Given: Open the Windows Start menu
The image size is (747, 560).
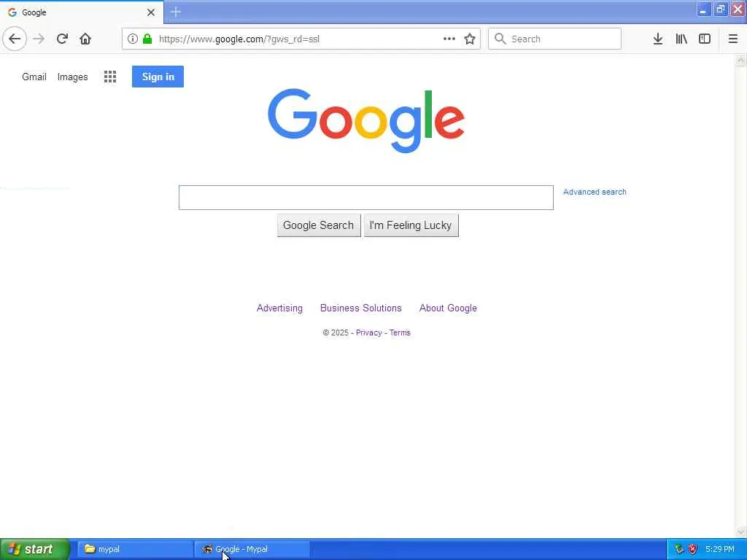Looking at the screenshot, I should pos(35,549).
